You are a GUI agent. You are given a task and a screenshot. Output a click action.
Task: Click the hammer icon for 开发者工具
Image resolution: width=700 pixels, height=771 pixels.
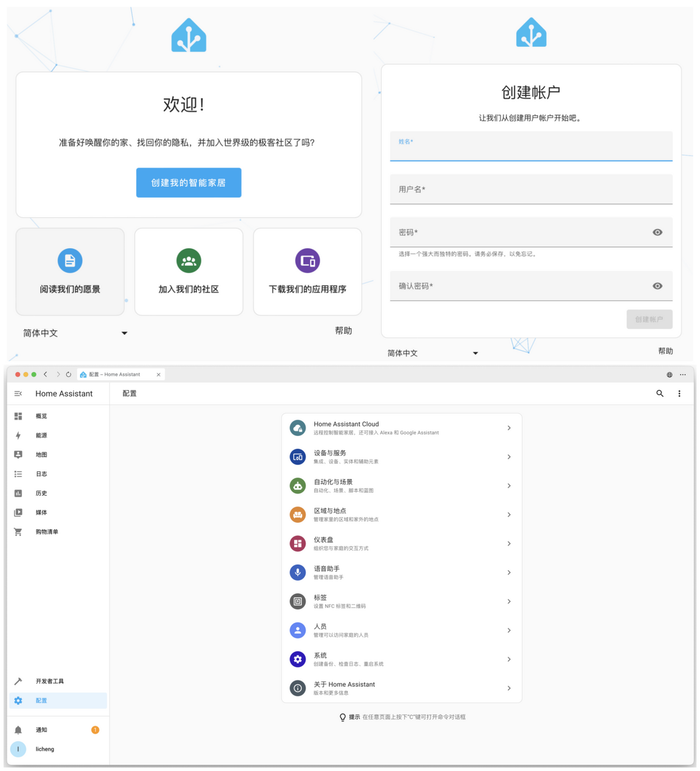pyautogui.click(x=18, y=681)
